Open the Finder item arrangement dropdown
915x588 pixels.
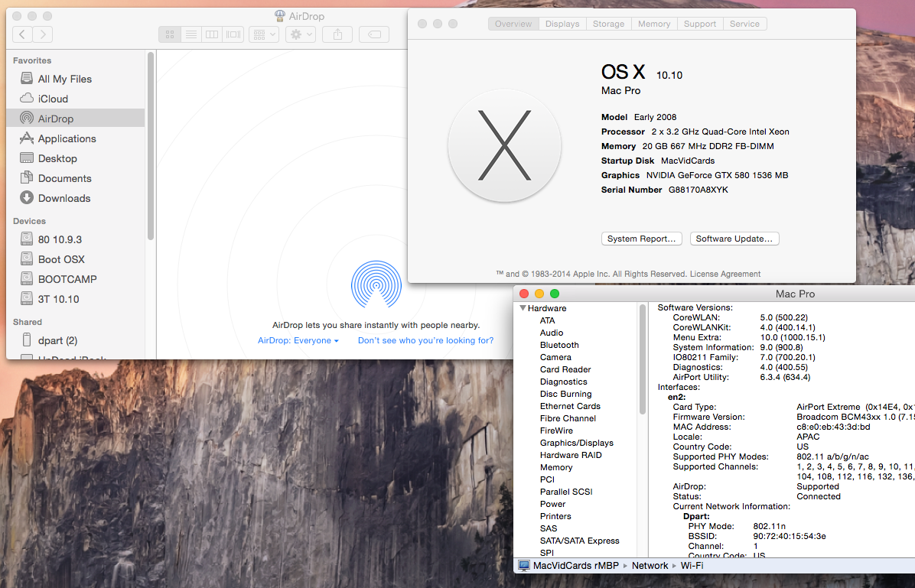pyautogui.click(x=264, y=35)
